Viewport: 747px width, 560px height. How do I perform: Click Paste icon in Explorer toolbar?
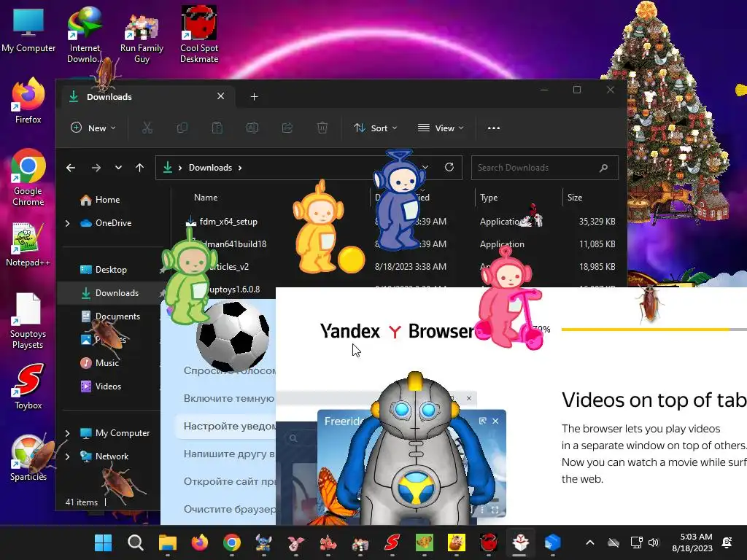click(x=217, y=128)
